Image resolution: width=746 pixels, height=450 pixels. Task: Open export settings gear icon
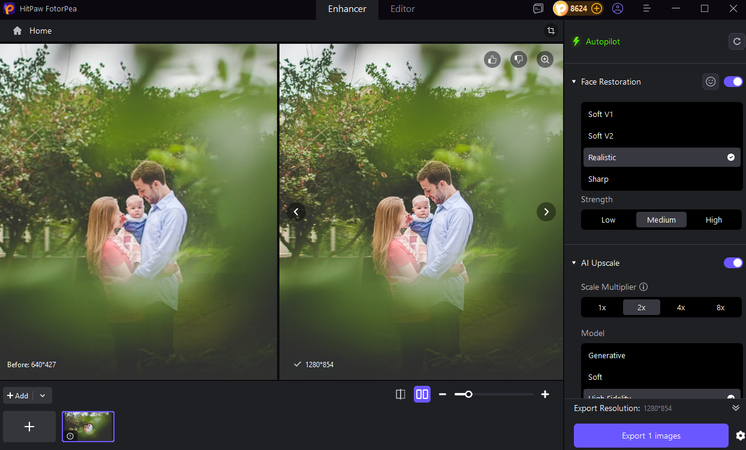pos(740,436)
